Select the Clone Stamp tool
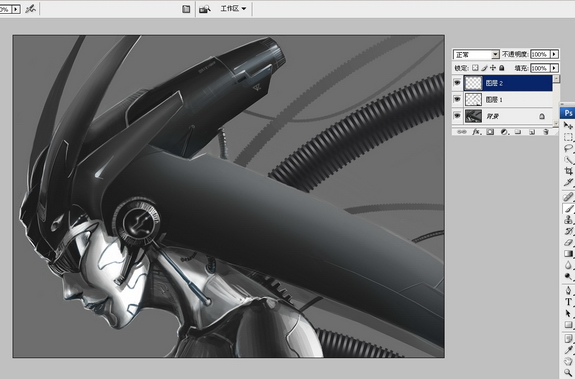The height and width of the screenshot is (379, 575). tap(568, 220)
